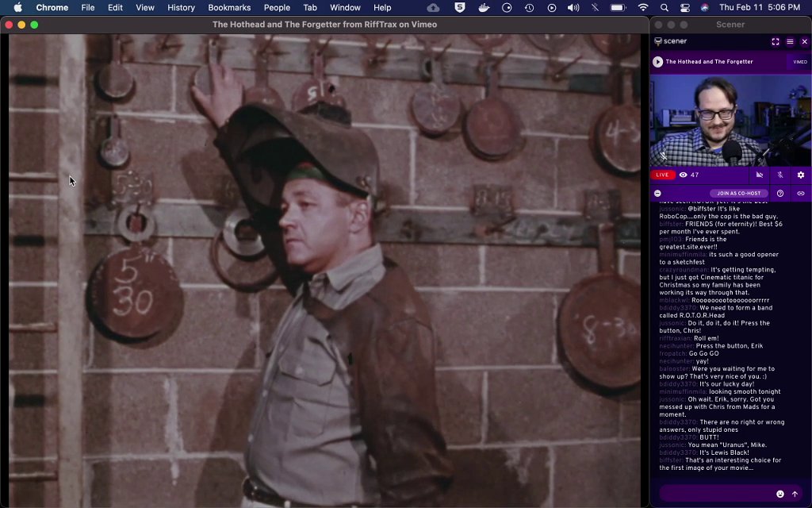Open the File menu
Screen dimensions: 812x508
coord(87,7)
